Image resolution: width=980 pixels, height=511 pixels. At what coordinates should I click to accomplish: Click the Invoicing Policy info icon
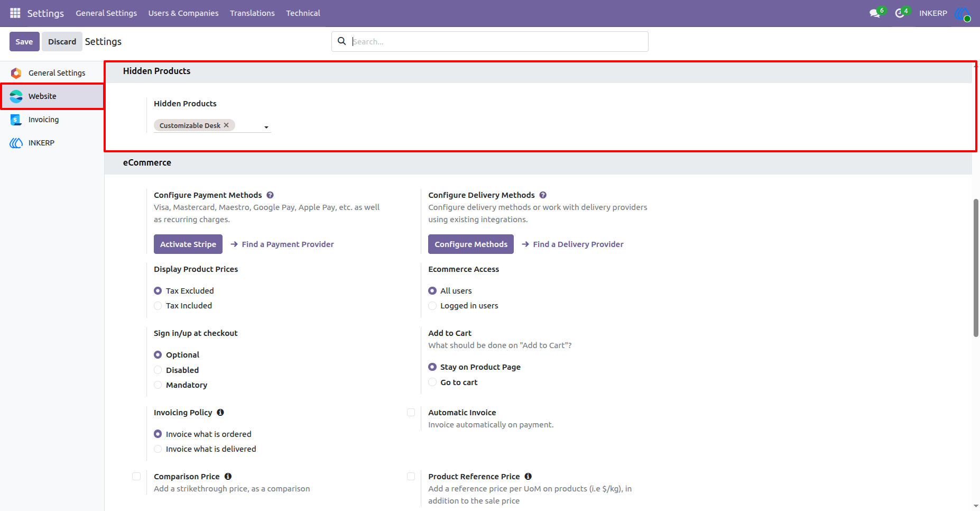(x=220, y=413)
